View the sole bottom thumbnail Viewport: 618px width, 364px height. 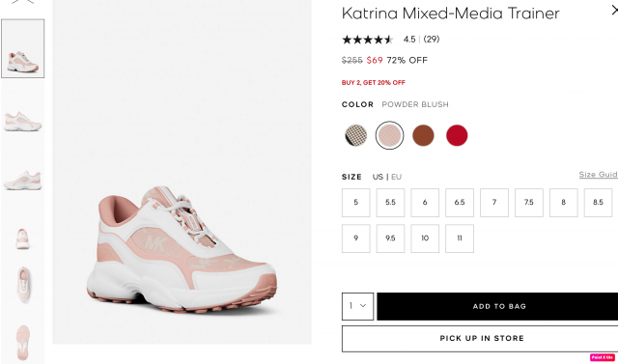click(x=23, y=343)
